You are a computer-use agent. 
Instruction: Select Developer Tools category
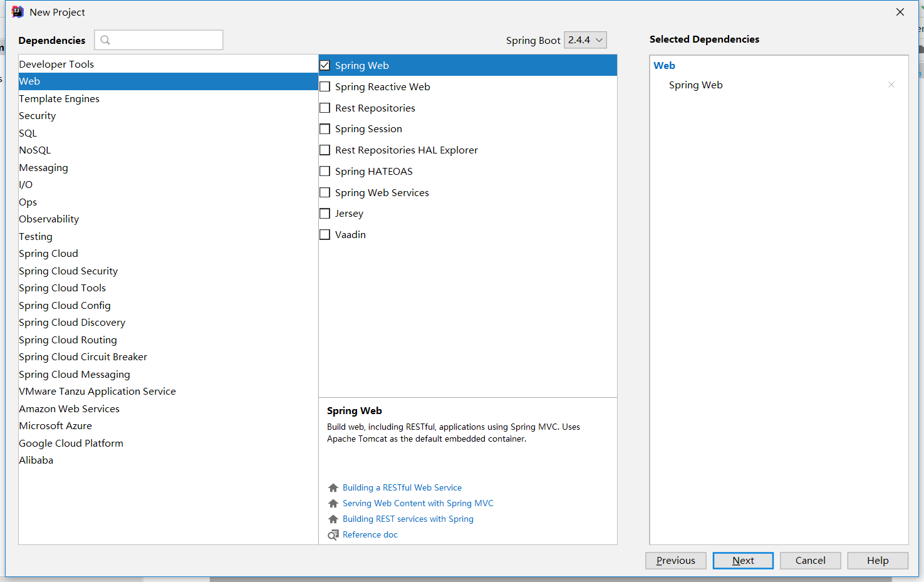coord(169,64)
